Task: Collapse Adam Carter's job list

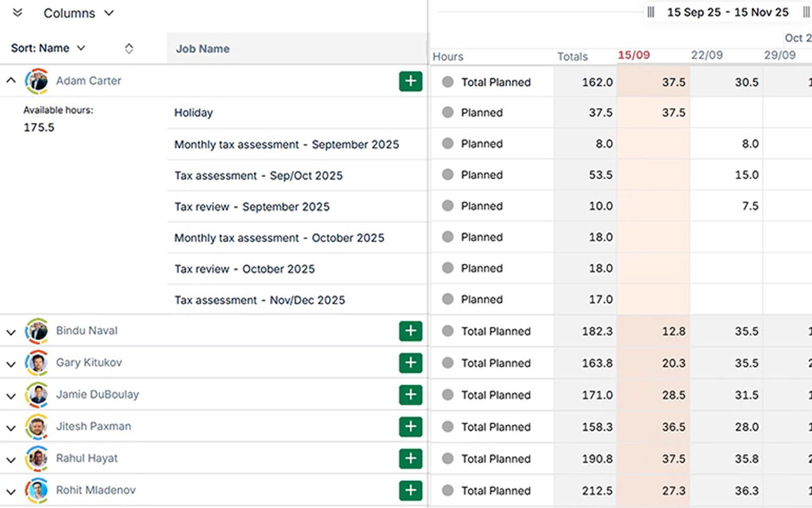Action: (x=11, y=81)
